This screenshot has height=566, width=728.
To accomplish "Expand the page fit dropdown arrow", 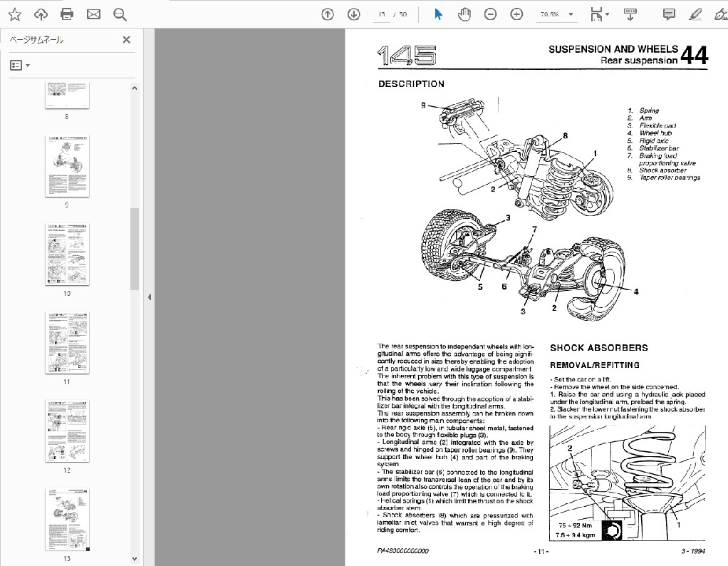I will 608,14.
